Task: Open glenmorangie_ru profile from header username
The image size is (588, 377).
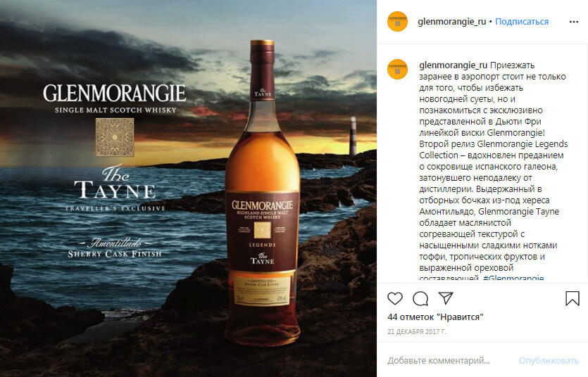Action: [452, 22]
